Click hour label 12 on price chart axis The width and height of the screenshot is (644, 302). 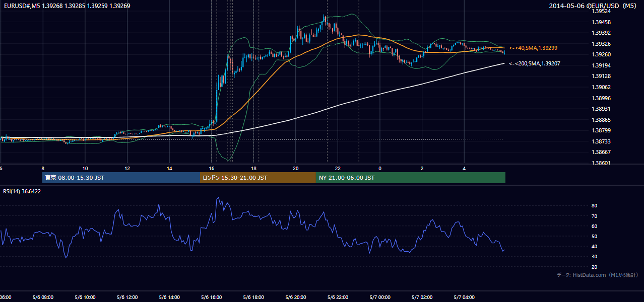[127, 168]
